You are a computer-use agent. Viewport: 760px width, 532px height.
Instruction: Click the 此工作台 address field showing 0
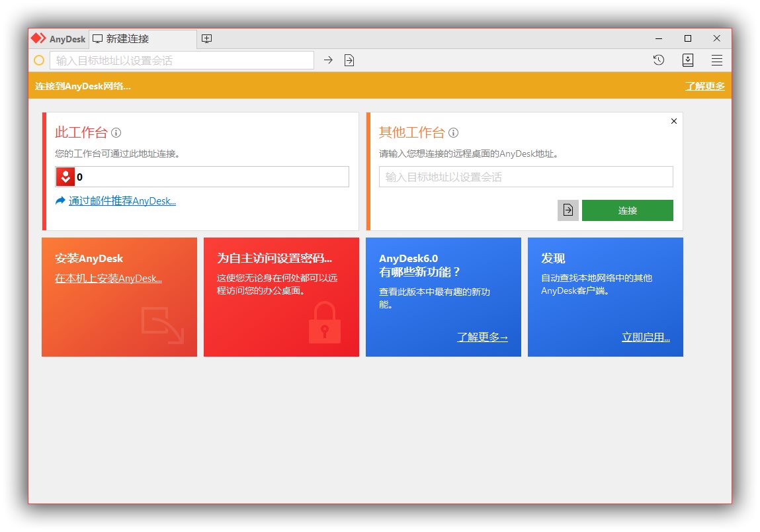[202, 177]
